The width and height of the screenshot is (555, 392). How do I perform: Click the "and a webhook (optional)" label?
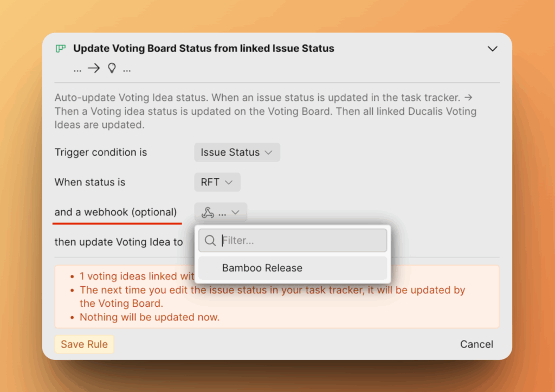(115, 213)
